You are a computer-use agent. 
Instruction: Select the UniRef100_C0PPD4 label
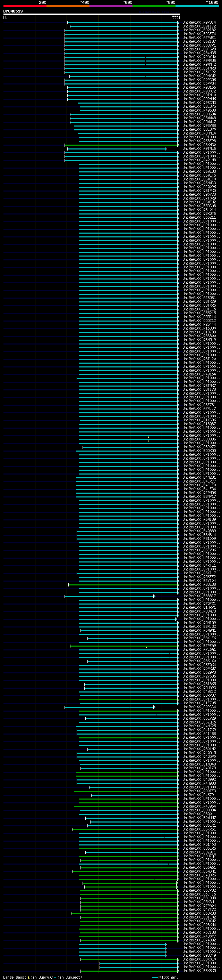(x=199, y=84)
